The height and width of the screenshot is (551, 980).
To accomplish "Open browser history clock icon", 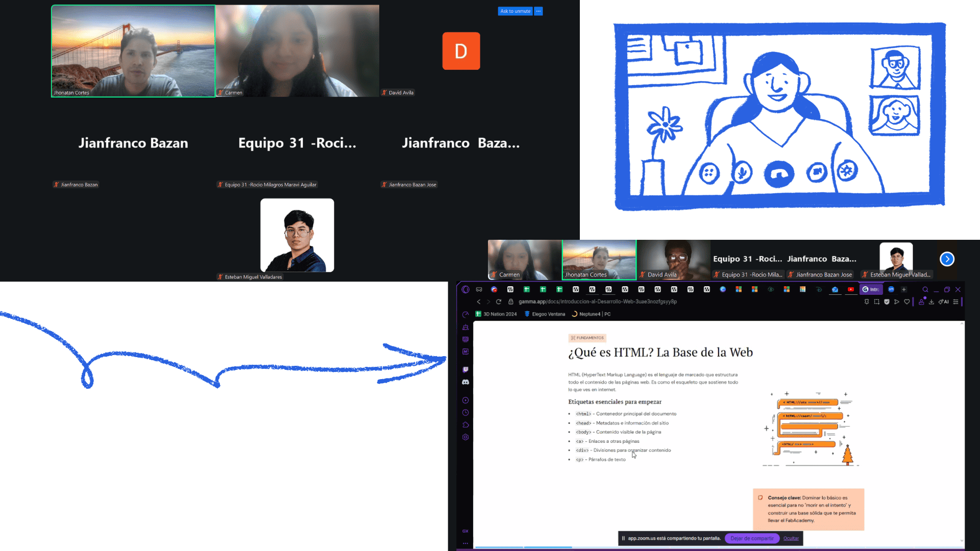I will click(465, 413).
